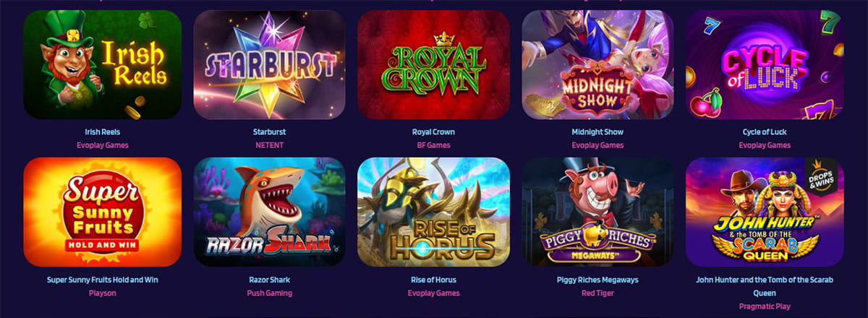Open the BF Games provider link

point(433,145)
